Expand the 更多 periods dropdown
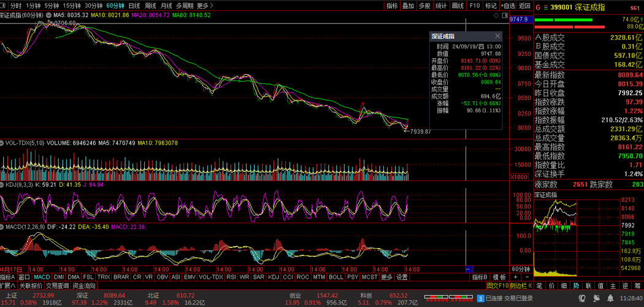 203,6
